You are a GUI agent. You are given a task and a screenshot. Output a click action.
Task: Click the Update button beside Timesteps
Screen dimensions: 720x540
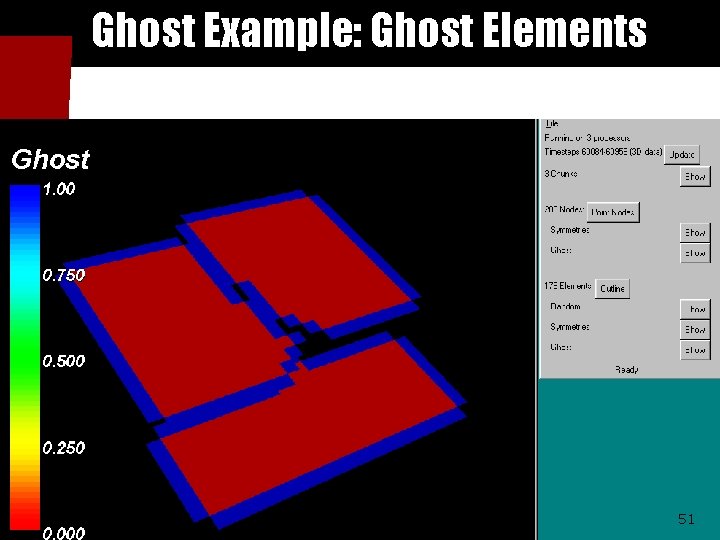(x=682, y=155)
